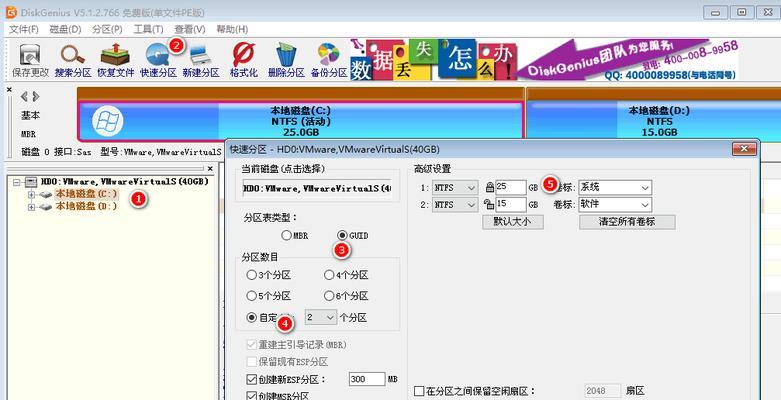
Task: Open the Disk (磁盘) menu
Action: click(x=65, y=29)
